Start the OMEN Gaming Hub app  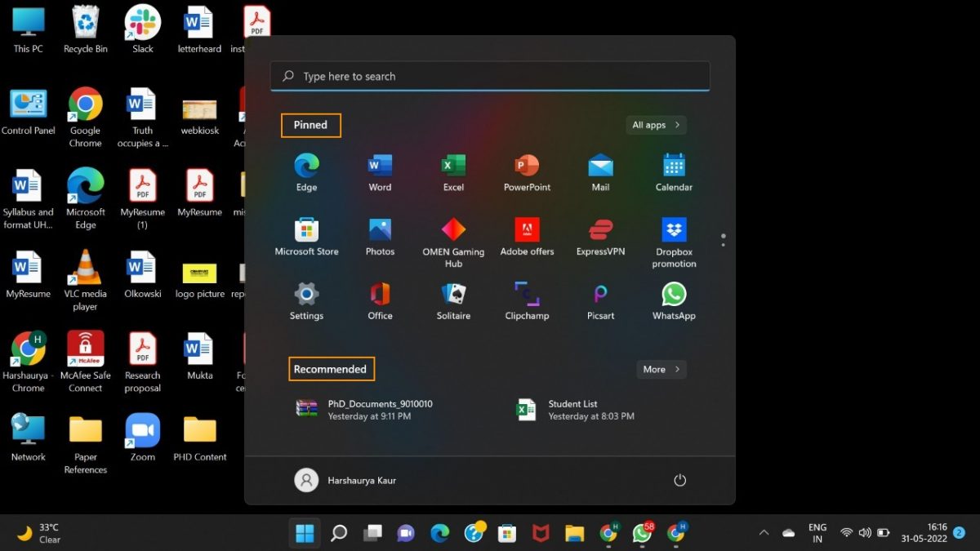tap(452, 237)
